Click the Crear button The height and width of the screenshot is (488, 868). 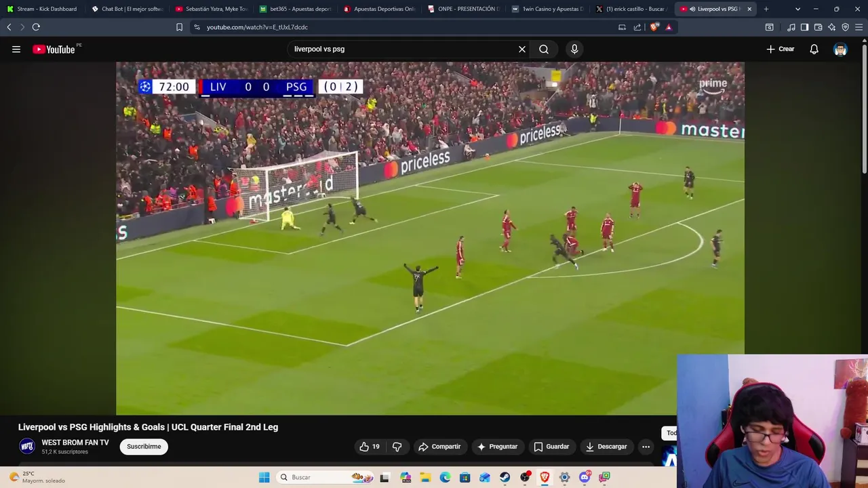coord(780,49)
